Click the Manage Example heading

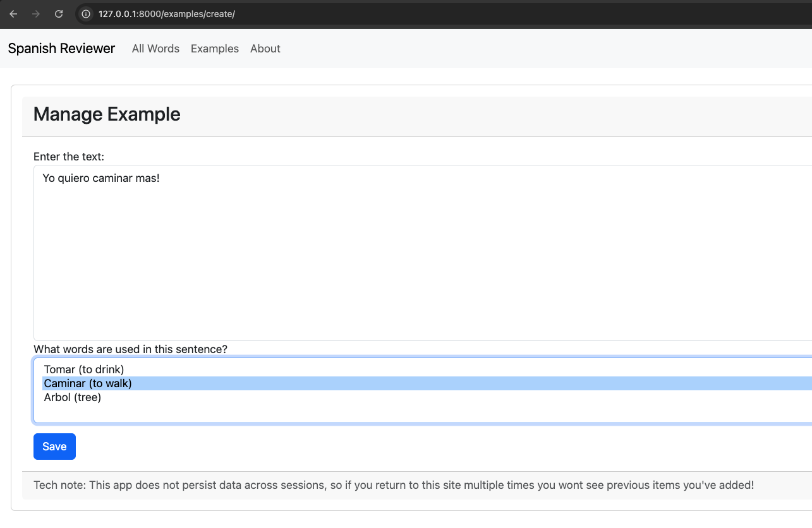point(107,114)
